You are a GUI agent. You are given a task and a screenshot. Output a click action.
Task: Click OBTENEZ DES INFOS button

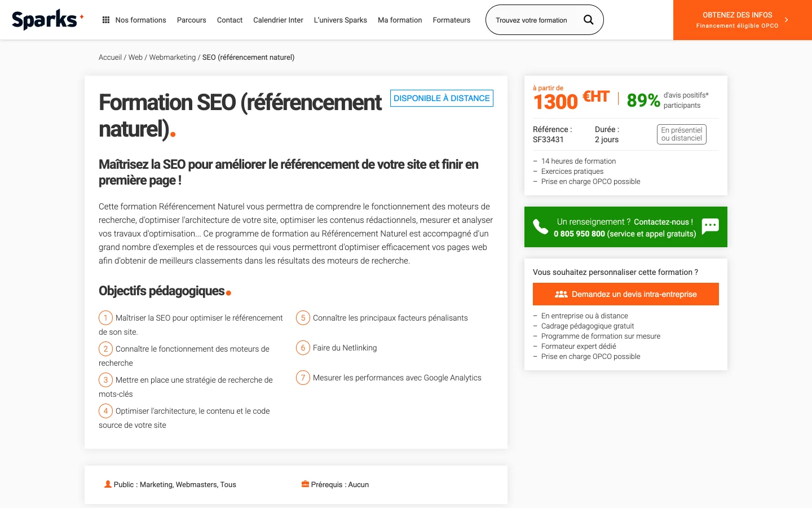pos(743,20)
